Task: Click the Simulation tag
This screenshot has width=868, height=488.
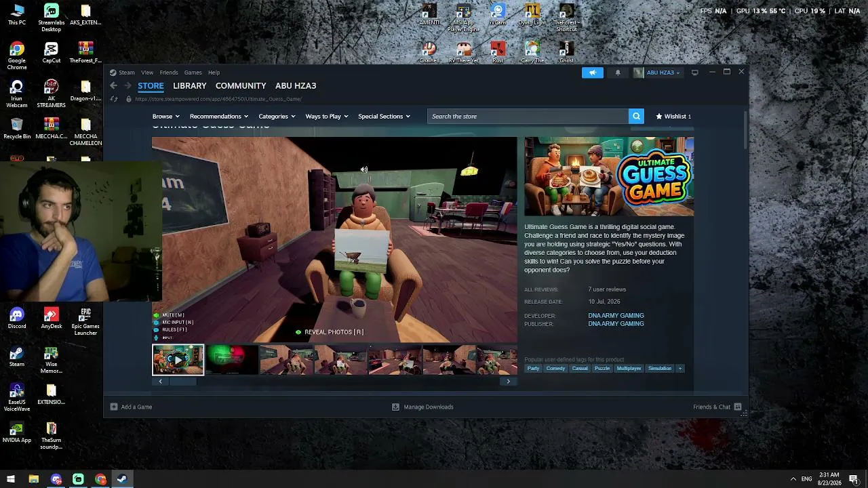Action: [x=660, y=369]
